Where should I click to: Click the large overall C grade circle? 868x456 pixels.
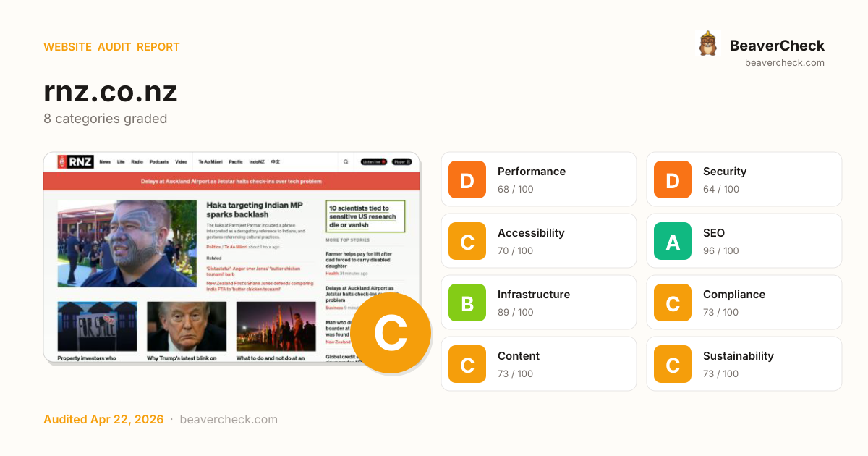pyautogui.click(x=391, y=333)
